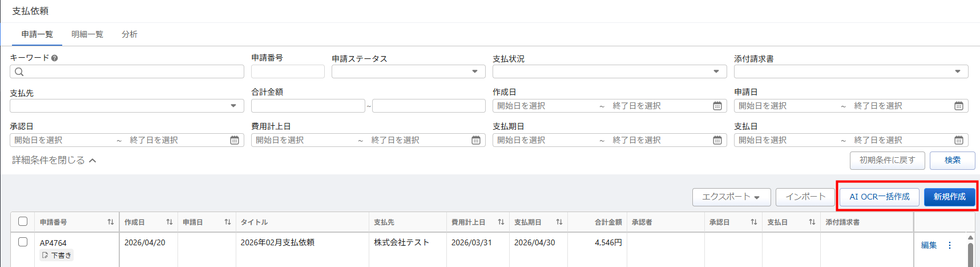The height and width of the screenshot is (267, 980).
Task: Open the 承認日 calendar picker icon
Action: click(x=234, y=140)
